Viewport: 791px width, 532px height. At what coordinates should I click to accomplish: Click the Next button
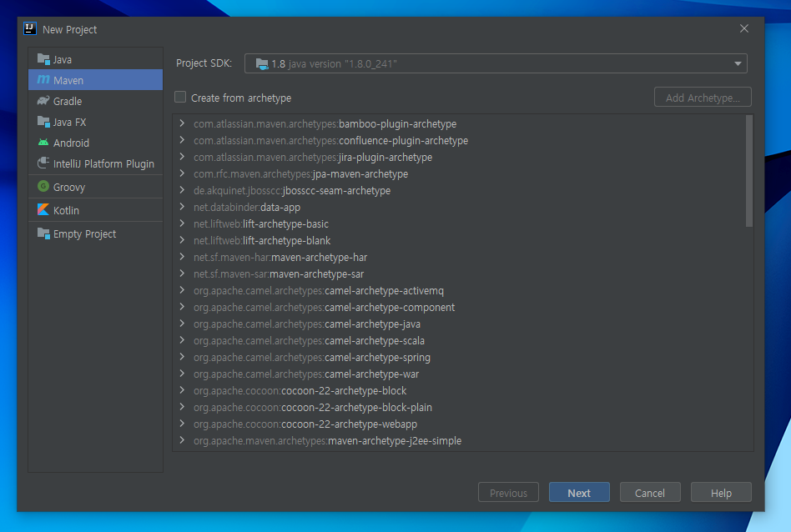(x=579, y=493)
